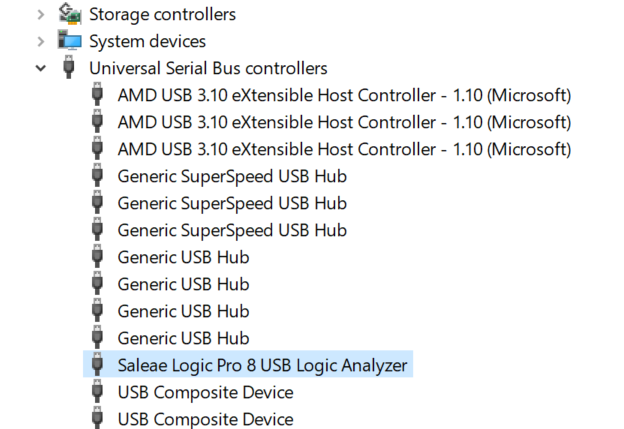
Task: Select the last Generic USB Hub label
Action: (183, 338)
